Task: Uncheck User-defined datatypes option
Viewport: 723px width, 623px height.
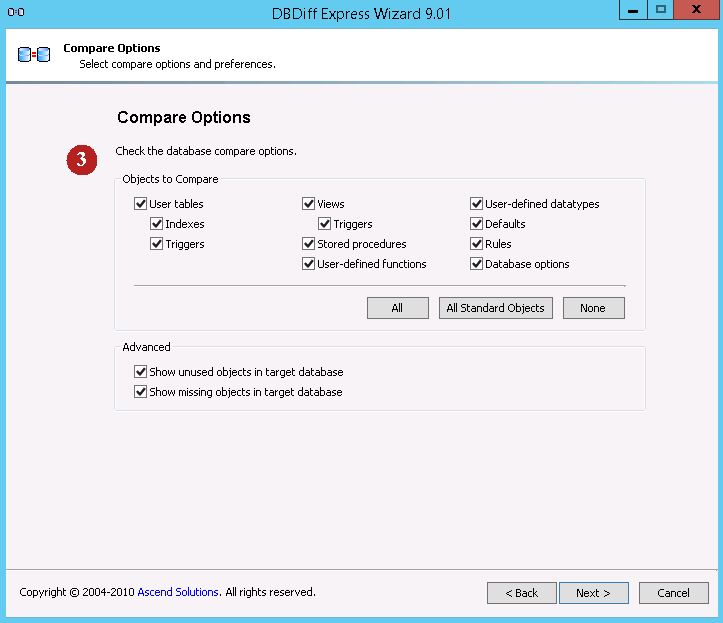Action: 477,204
